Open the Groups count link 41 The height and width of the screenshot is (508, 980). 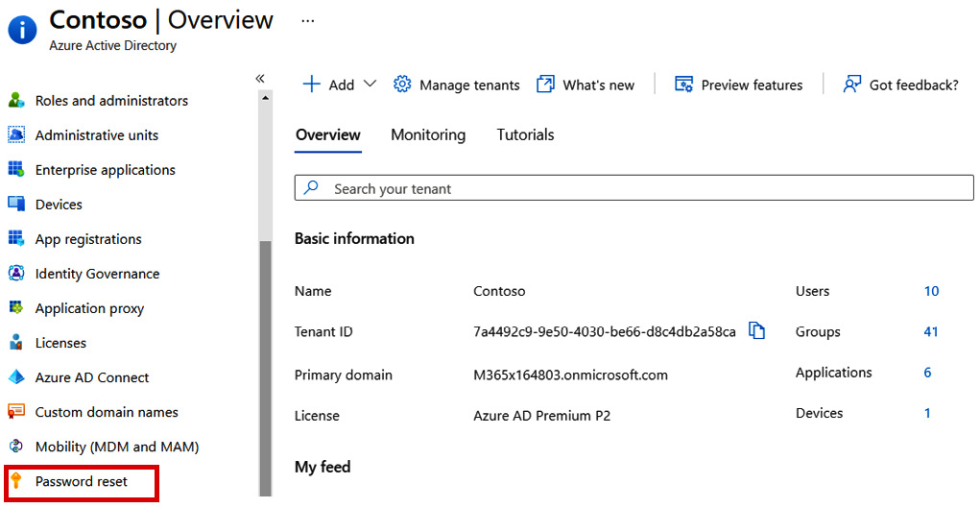point(931,331)
